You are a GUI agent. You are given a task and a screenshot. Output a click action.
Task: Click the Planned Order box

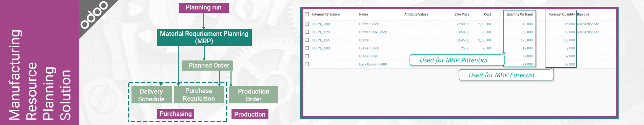[207, 66]
